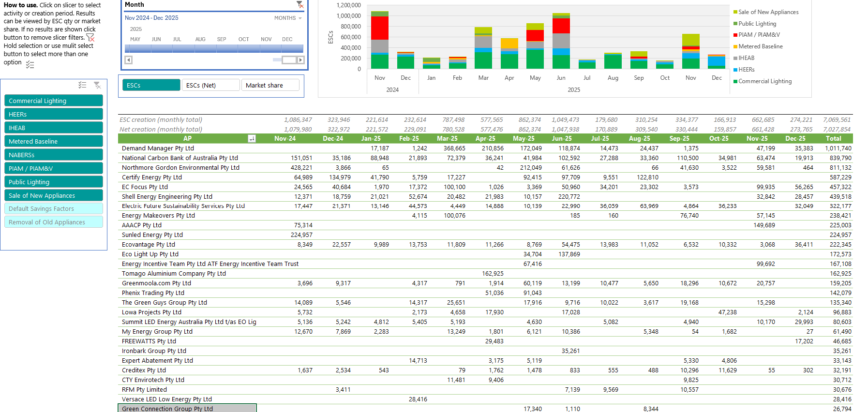Click the multi-select checklist picture in instructions

(30, 64)
